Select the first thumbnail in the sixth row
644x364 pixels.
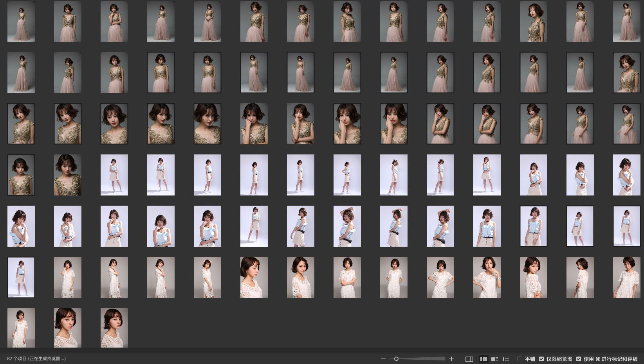[21, 277]
